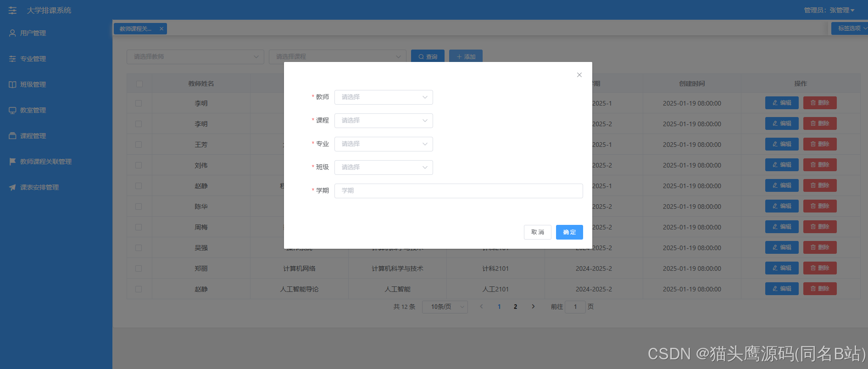Open the 专业 dropdown in the dialog

tap(384, 144)
